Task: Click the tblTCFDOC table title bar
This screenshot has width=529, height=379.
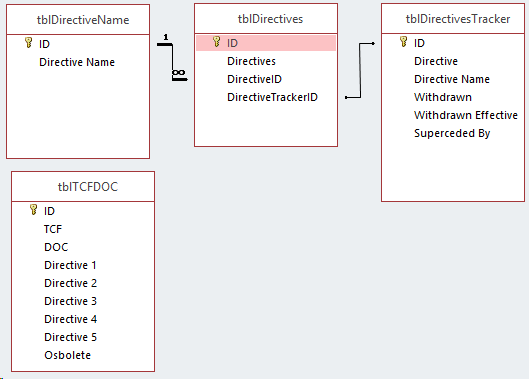Action: coord(83,187)
